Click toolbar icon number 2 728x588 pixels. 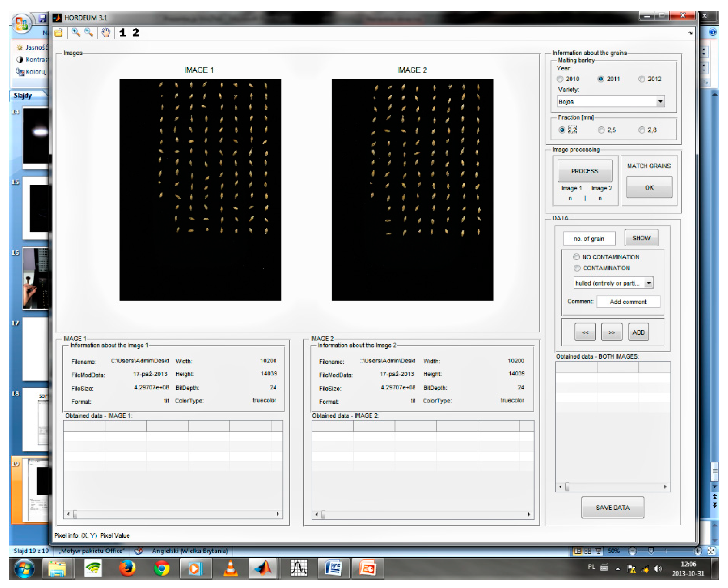click(x=135, y=33)
